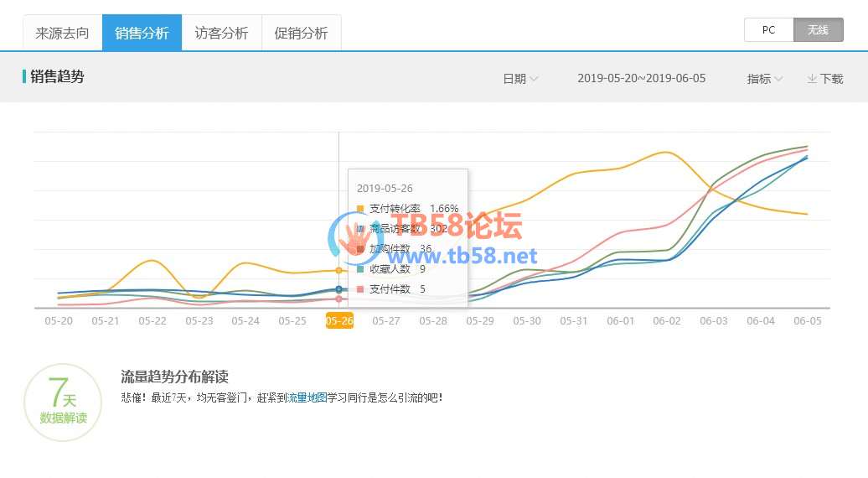Click the 05-22 date label
The width and height of the screenshot is (868, 478).
click(x=152, y=321)
